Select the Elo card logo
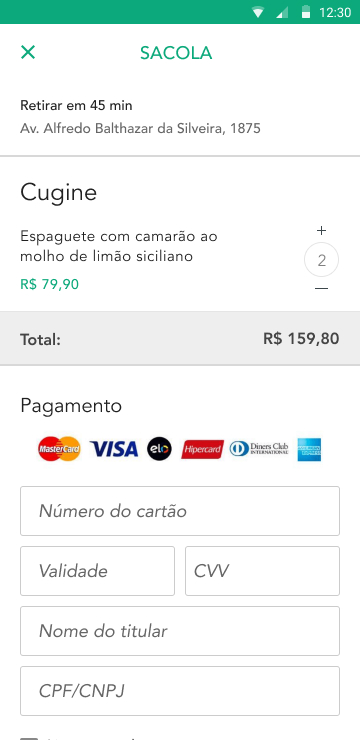 coord(159,449)
